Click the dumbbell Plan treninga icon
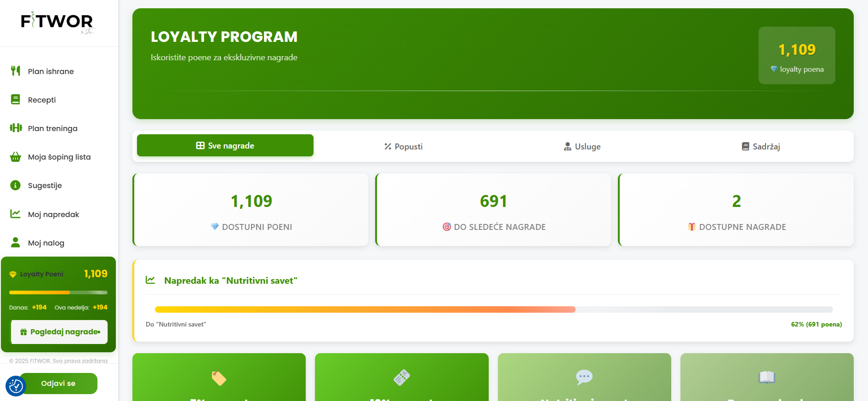 click(16, 128)
